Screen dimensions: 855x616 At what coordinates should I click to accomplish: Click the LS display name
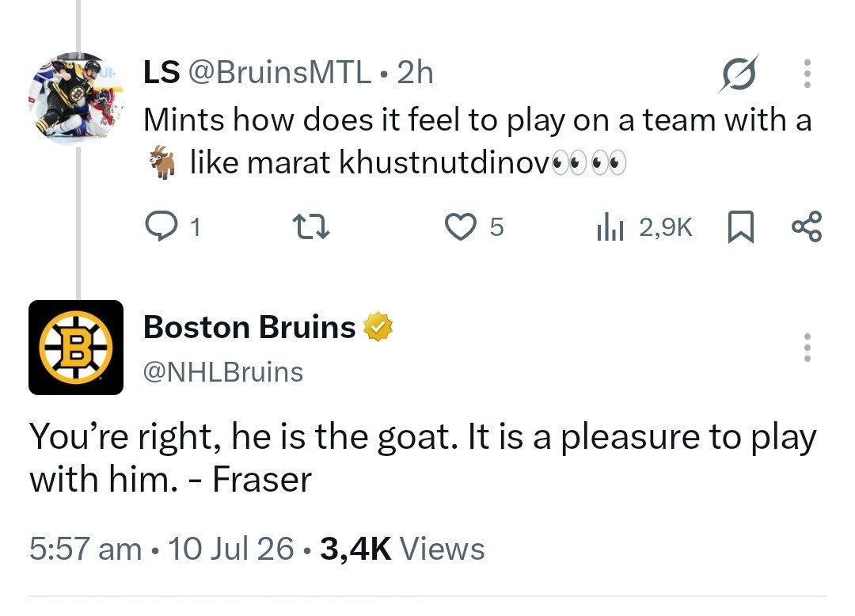161,73
